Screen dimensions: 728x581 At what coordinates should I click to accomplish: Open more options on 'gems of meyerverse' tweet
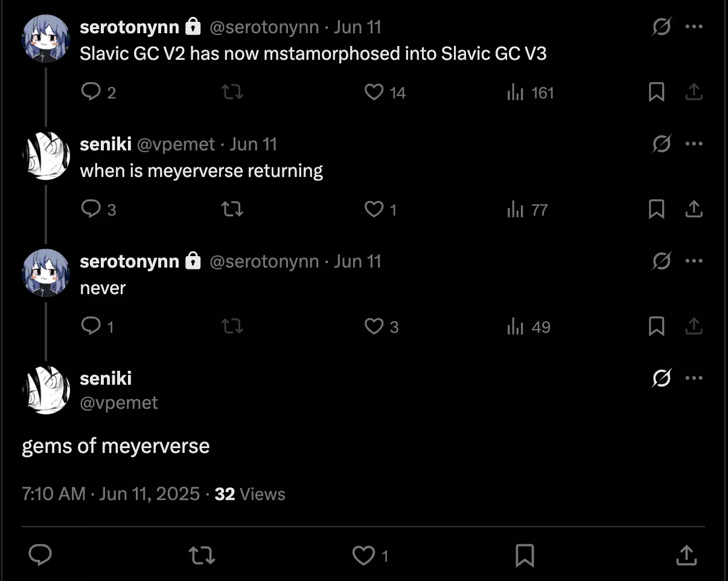click(x=694, y=379)
